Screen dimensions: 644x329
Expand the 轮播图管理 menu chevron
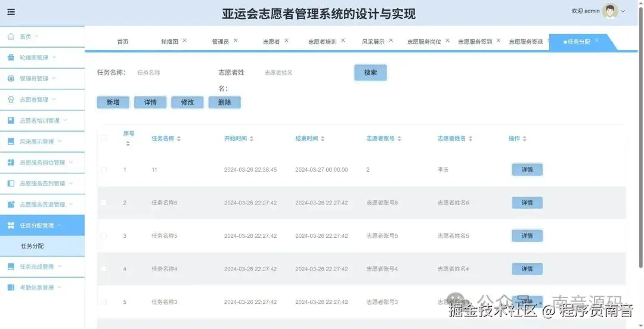click(54, 57)
